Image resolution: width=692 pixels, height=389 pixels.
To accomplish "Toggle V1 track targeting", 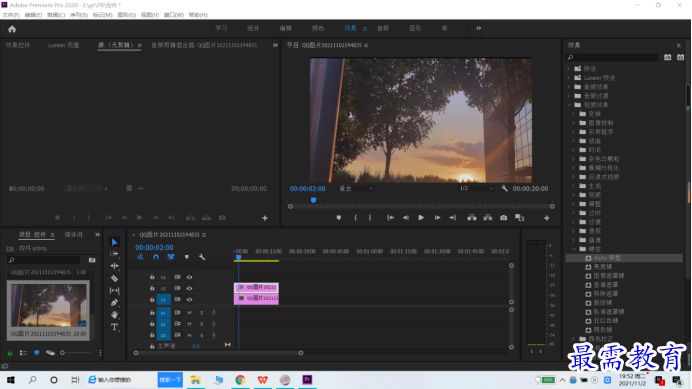I will point(163,300).
